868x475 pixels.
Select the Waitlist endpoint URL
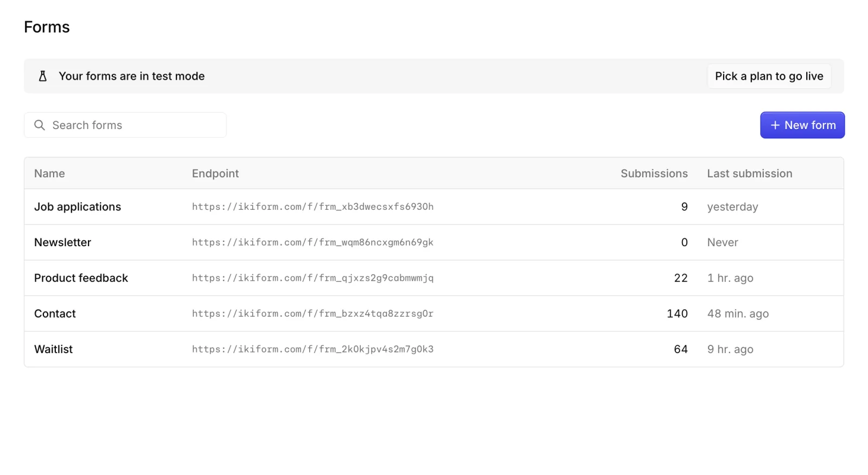(312, 349)
